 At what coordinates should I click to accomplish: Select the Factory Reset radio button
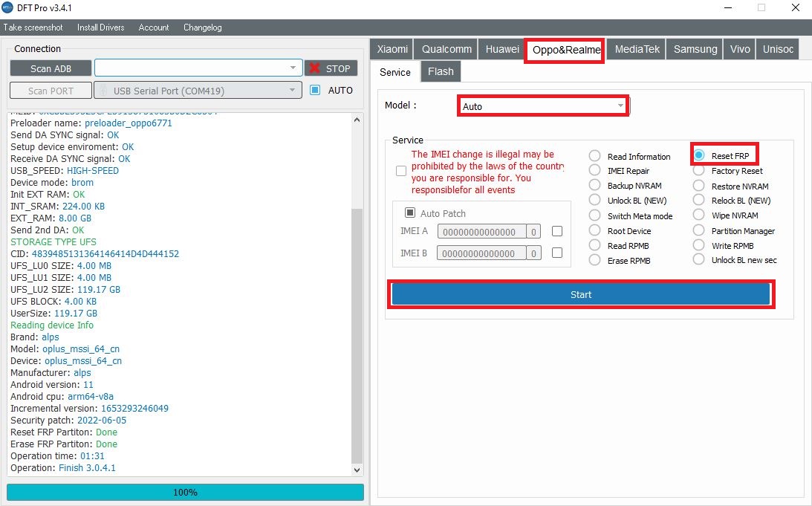pos(698,170)
